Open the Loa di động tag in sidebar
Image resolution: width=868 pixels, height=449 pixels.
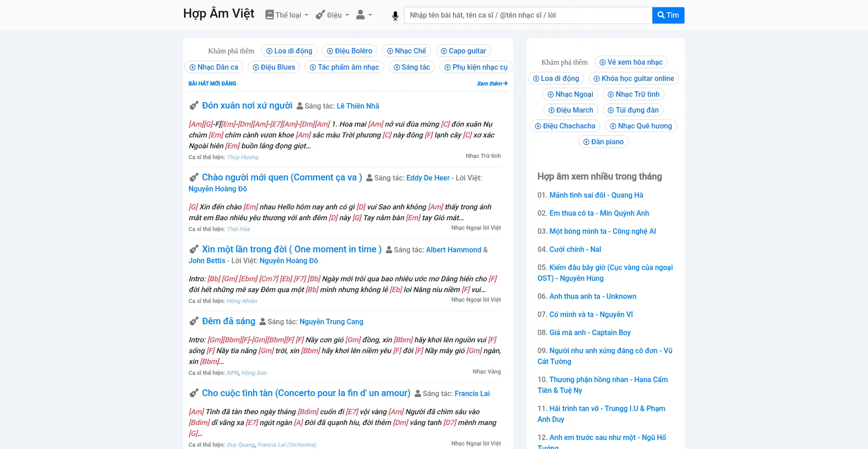(x=556, y=79)
